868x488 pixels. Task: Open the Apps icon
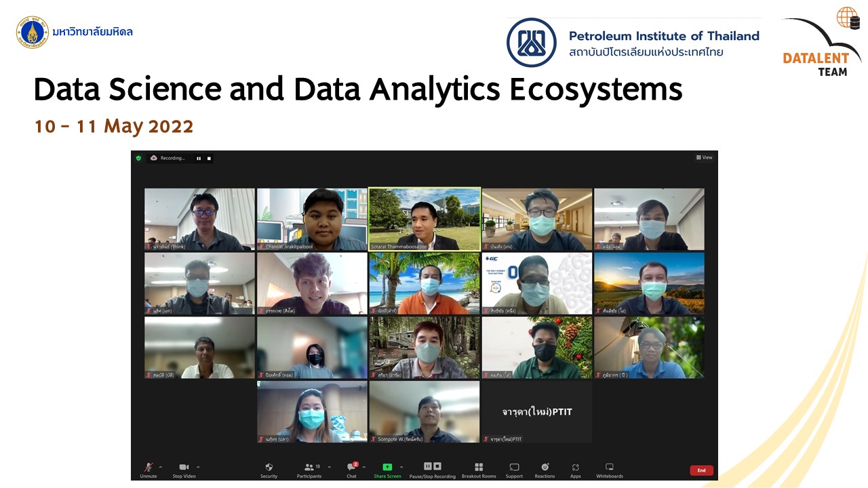(575, 468)
